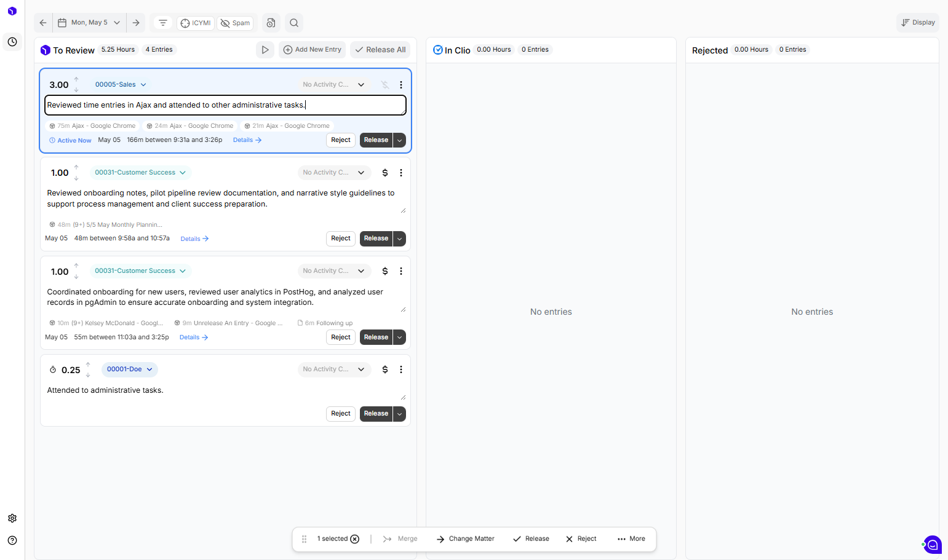Screen dimensions: 948x560
Task: Open matter dropdown on the onboarding notes entry
Action: [x=140, y=173]
